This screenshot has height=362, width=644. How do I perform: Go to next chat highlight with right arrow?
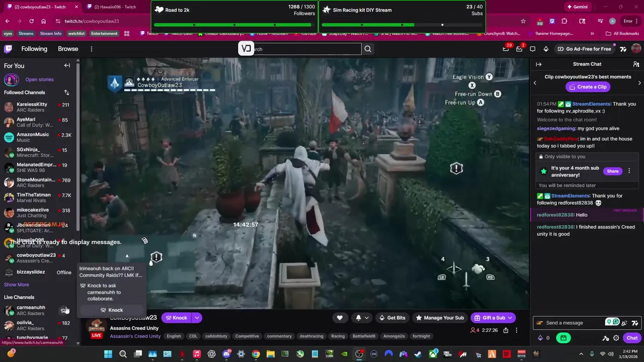click(639, 83)
